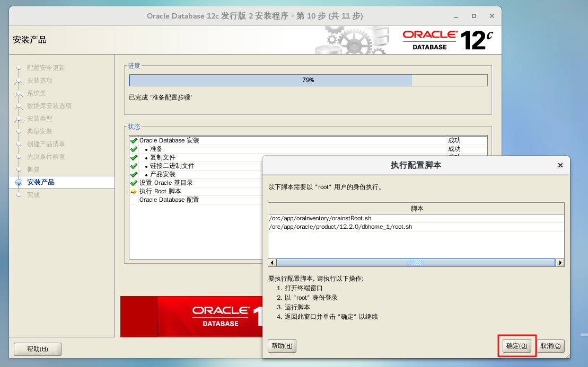Click the script list right scroll arrow
Image resolution: width=588 pixels, height=367 pixels.
click(x=560, y=263)
